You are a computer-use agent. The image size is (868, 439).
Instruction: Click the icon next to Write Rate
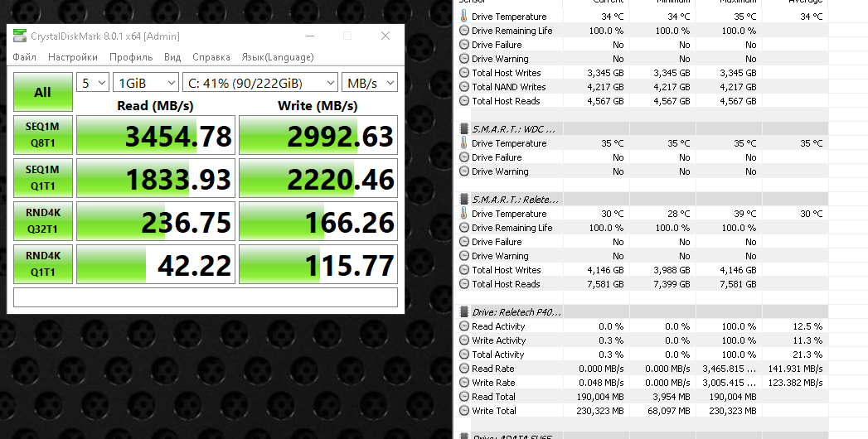464,383
